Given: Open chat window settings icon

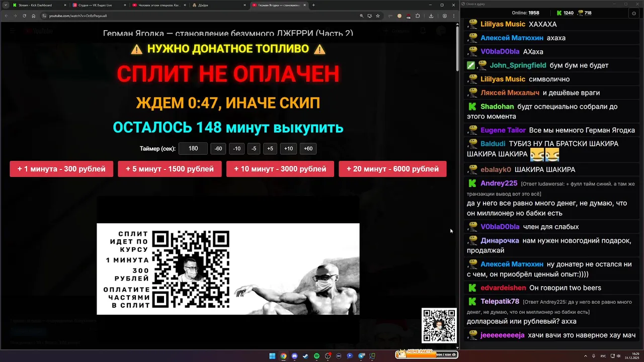Looking at the screenshot, I should pyautogui.click(x=634, y=13).
